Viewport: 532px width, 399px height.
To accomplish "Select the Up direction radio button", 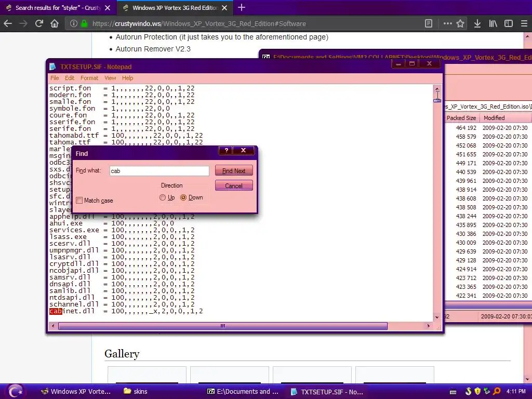I will tap(163, 197).
